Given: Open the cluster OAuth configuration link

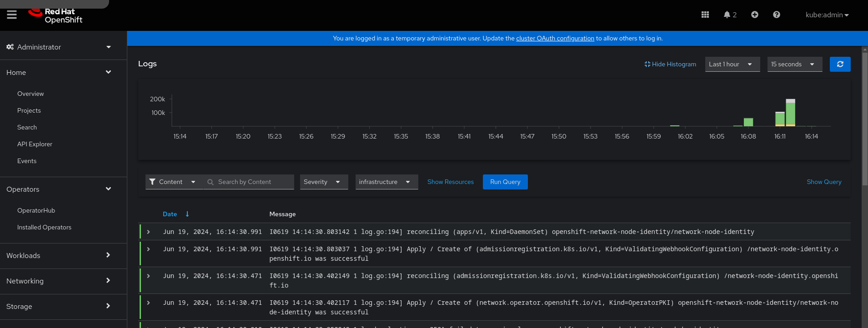Looking at the screenshot, I should pos(555,39).
